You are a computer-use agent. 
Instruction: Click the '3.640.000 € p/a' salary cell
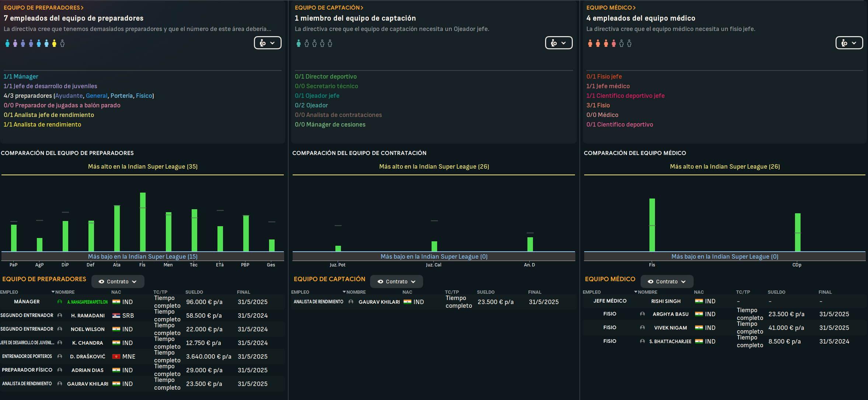pyautogui.click(x=209, y=356)
